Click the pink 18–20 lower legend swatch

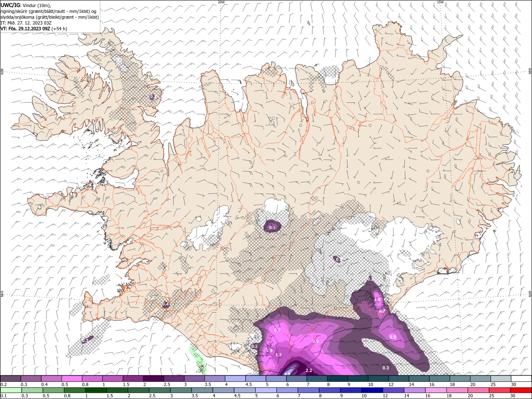[x=457, y=390]
